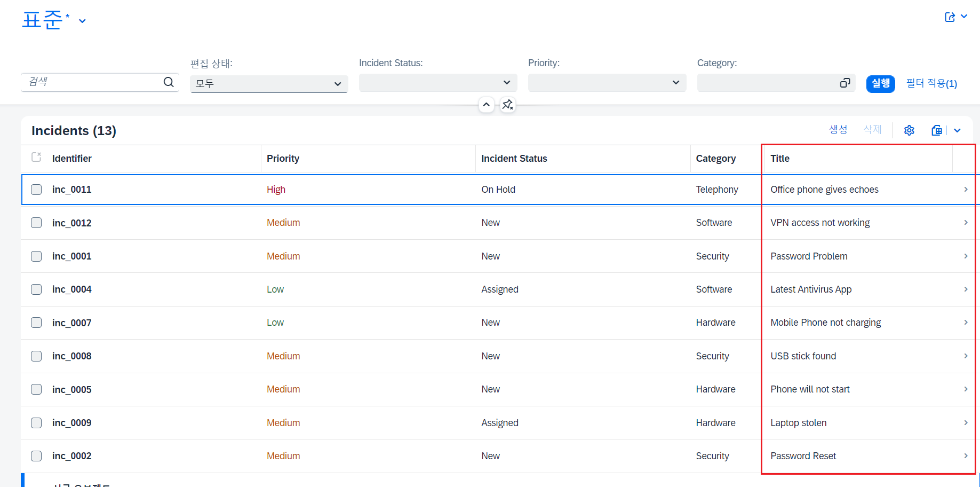Navigate into inc_0011 row arrow

coord(966,190)
